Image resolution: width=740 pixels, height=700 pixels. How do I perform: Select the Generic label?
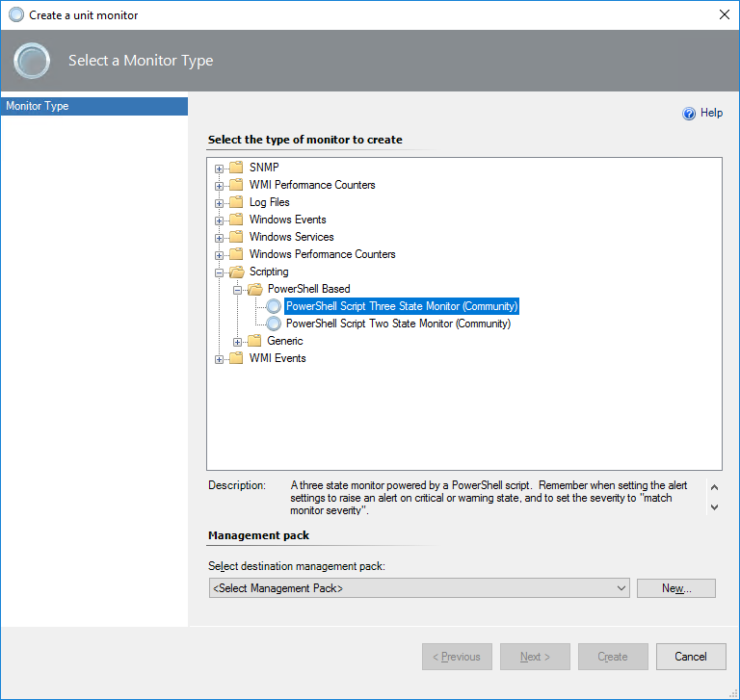coord(285,341)
